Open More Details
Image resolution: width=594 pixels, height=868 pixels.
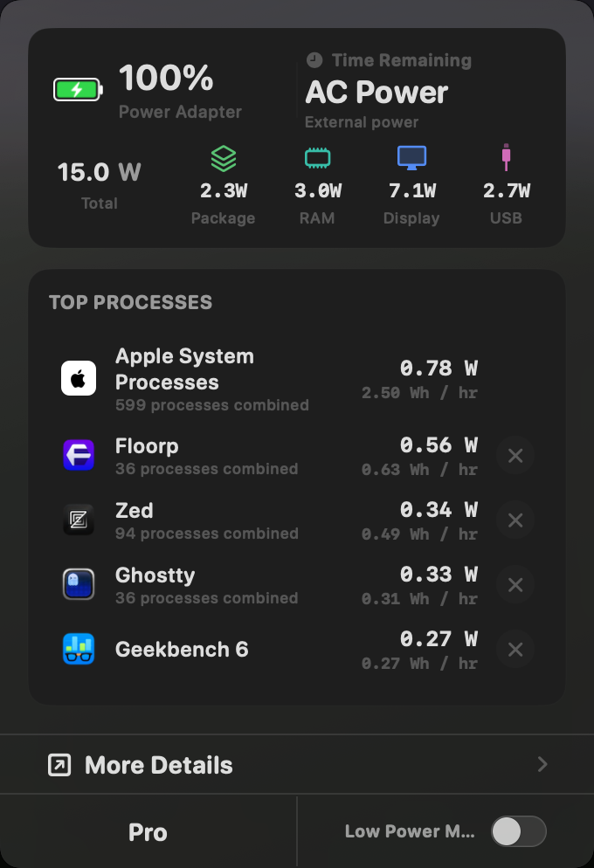click(x=158, y=764)
